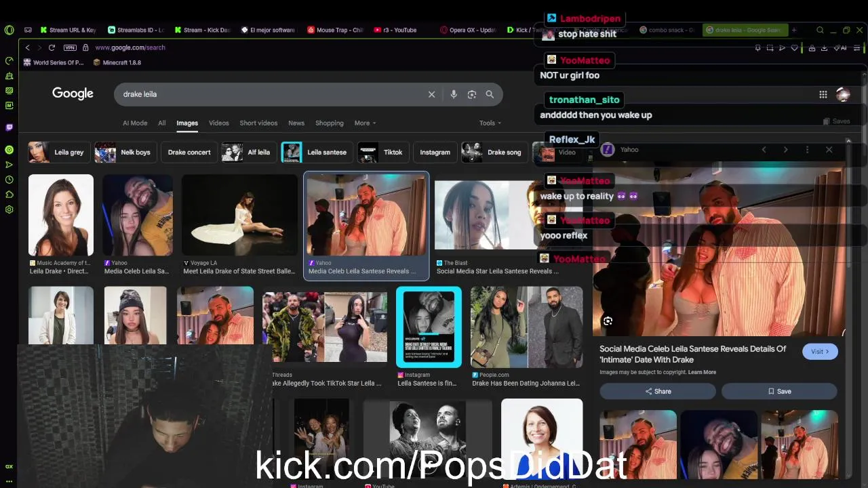Open World Series Of P... bookmark
Image resolution: width=868 pixels, height=488 pixels.
[x=54, y=62]
